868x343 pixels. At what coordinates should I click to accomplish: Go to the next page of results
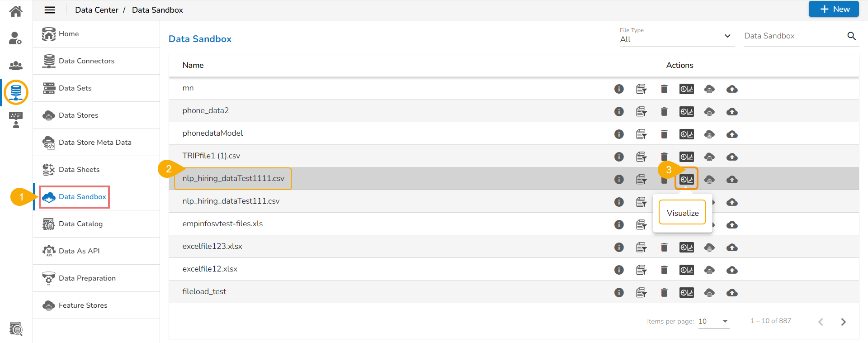click(x=843, y=322)
